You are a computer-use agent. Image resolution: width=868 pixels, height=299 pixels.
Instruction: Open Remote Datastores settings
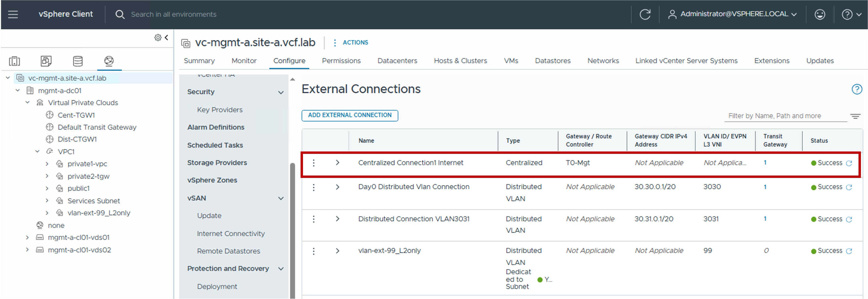click(x=229, y=251)
